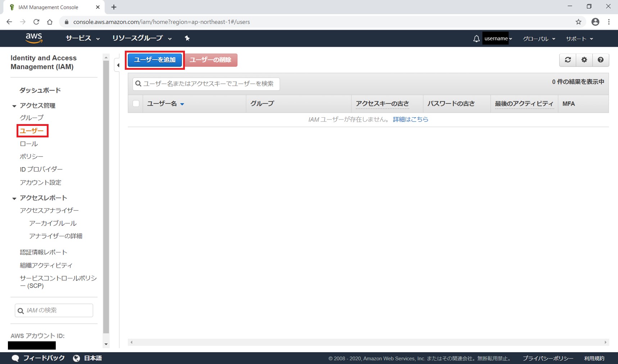Click 日本語 language selector in footer

pyautogui.click(x=93, y=358)
